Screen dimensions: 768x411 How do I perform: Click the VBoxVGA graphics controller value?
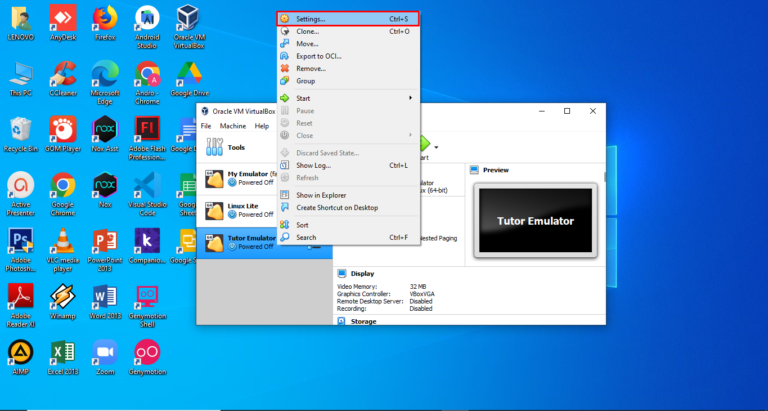tap(422, 294)
